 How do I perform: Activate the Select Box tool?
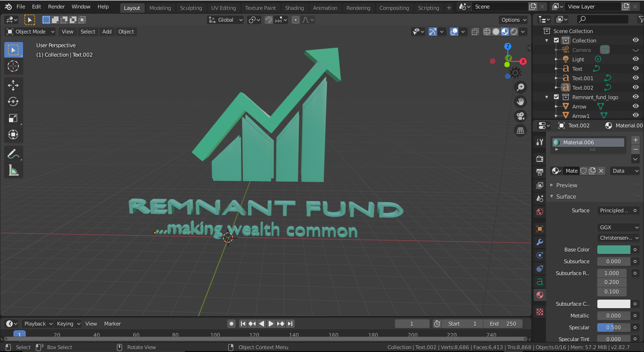click(x=13, y=50)
